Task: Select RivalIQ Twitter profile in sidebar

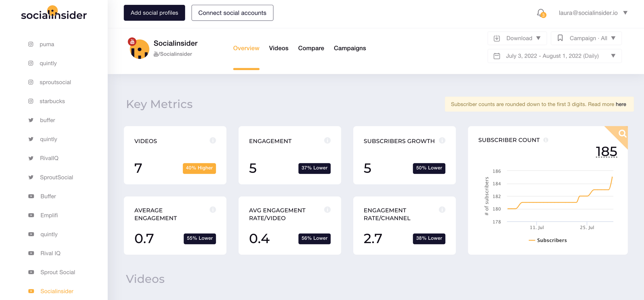Action: click(49, 158)
